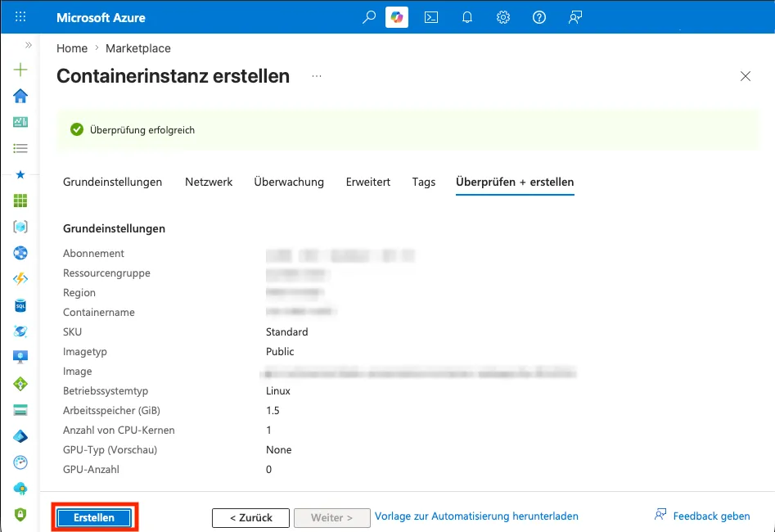Open All services list icon in sidebar
The image size is (775, 532).
point(20,148)
